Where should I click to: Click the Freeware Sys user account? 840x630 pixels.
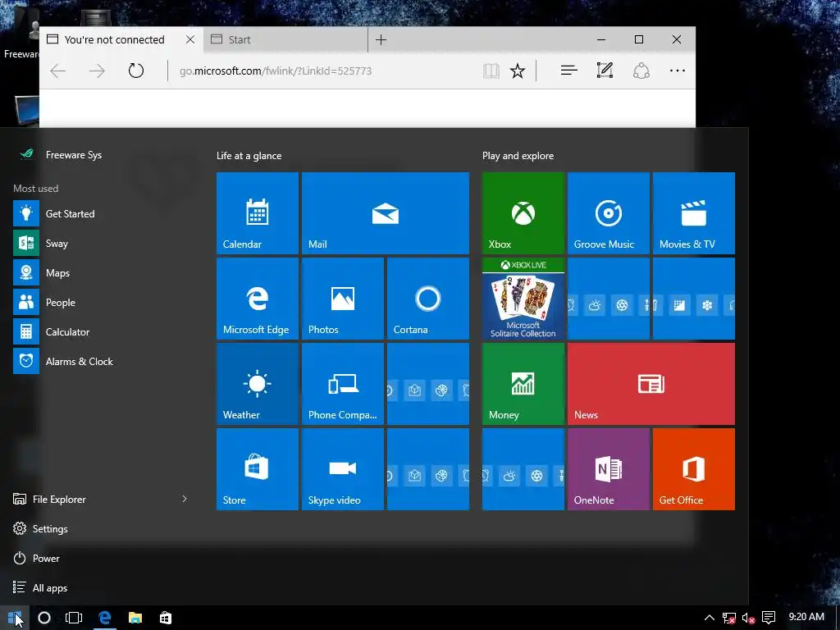point(60,155)
